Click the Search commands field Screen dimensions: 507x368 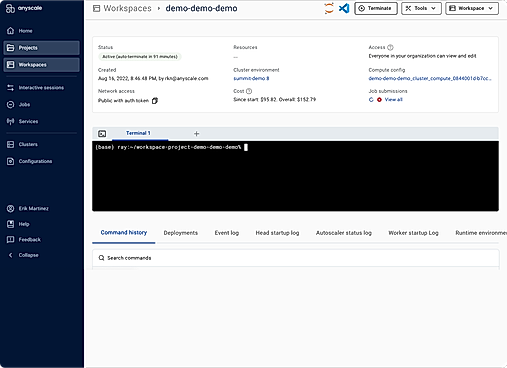click(x=296, y=258)
